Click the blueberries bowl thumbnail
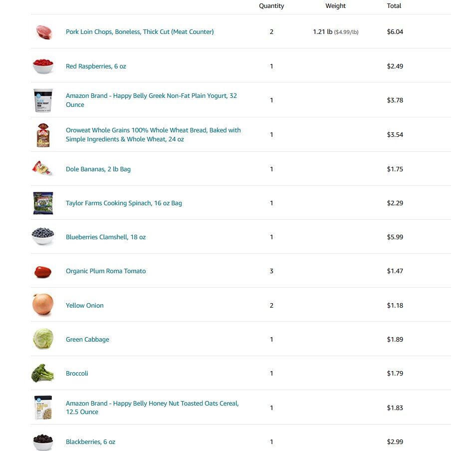The image size is (476, 451). coord(43,237)
